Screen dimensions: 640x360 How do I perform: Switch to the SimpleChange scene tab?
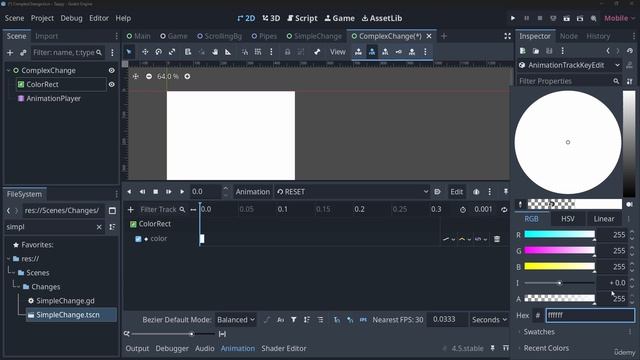[x=314, y=36]
